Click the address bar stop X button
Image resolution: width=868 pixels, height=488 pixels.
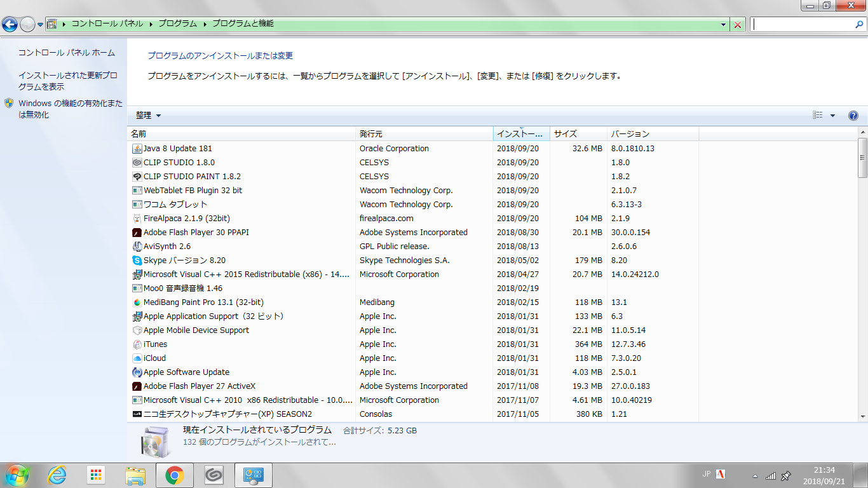738,25
